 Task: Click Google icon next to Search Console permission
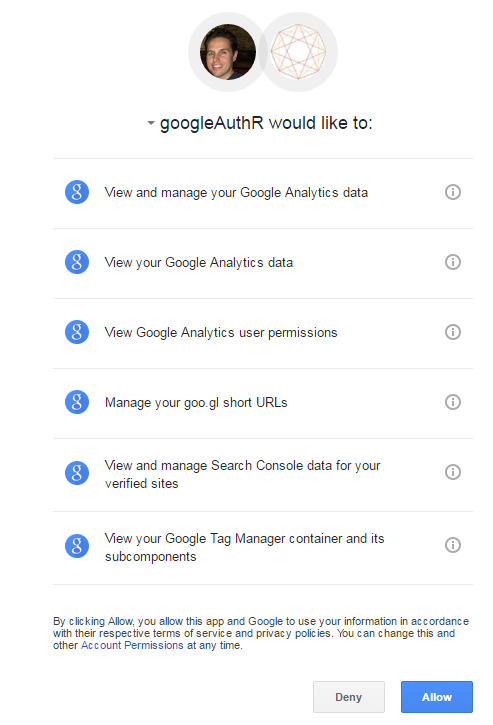[77, 473]
